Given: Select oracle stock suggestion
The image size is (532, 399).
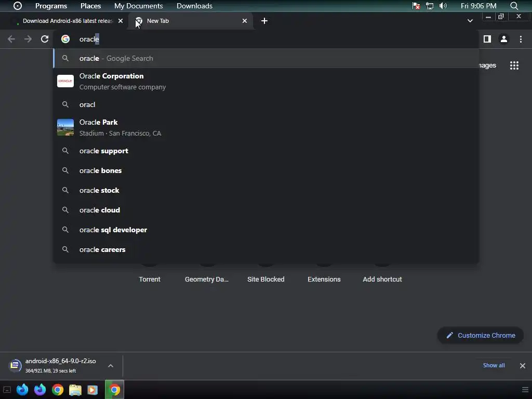Looking at the screenshot, I should tap(266, 190).
